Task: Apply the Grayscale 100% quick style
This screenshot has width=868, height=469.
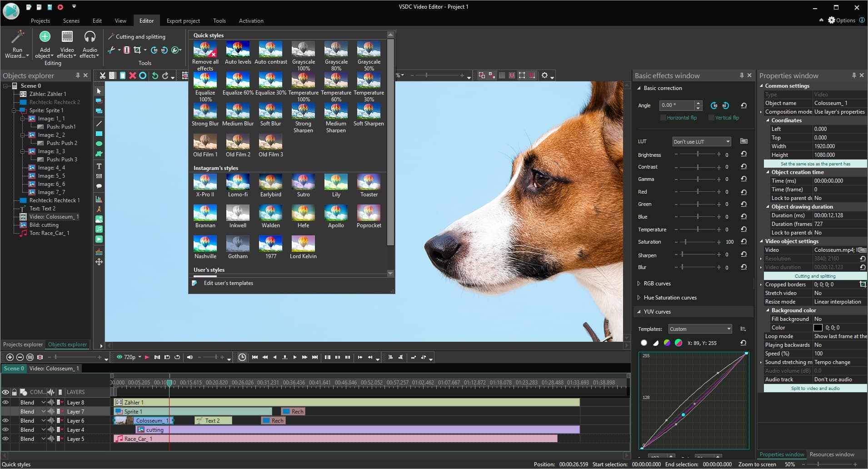Action: [x=303, y=55]
